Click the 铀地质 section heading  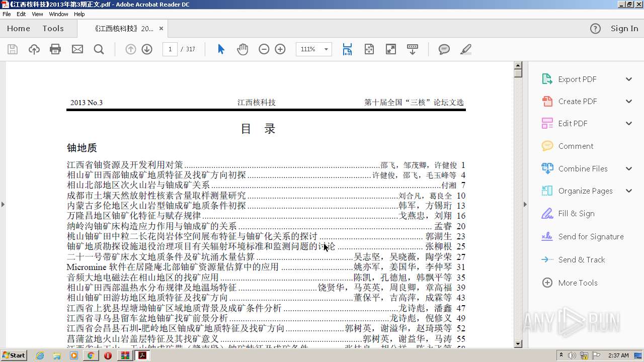tap(82, 148)
